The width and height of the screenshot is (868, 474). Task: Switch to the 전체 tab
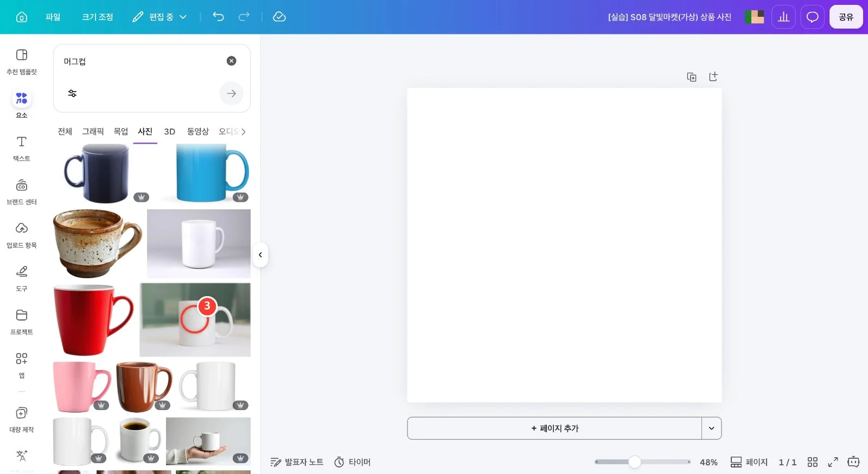pyautogui.click(x=65, y=131)
